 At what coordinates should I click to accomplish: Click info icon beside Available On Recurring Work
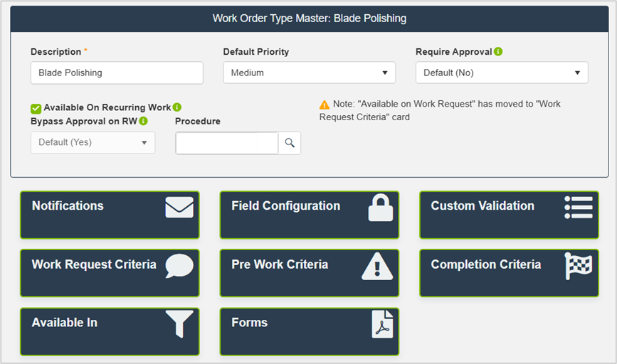[x=177, y=107]
